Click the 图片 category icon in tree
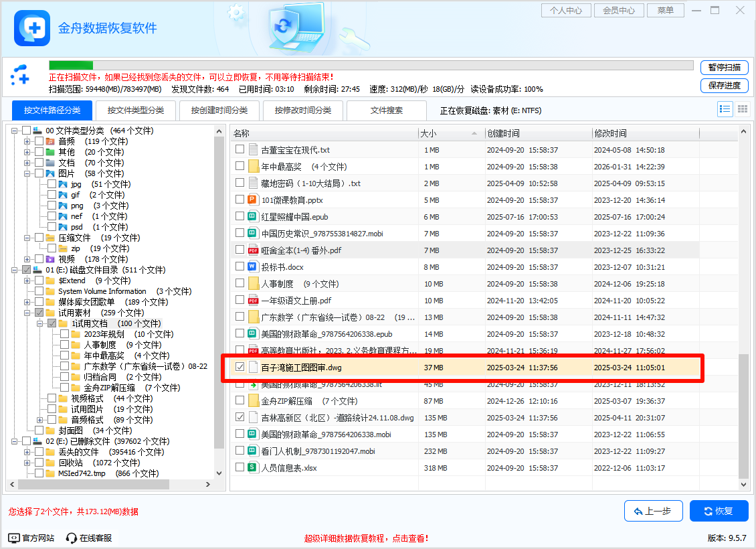 pyautogui.click(x=50, y=173)
